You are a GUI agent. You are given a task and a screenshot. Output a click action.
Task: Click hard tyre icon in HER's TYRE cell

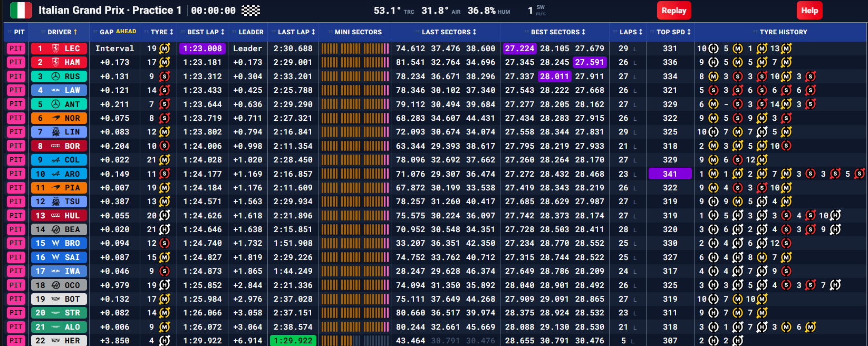(x=165, y=341)
